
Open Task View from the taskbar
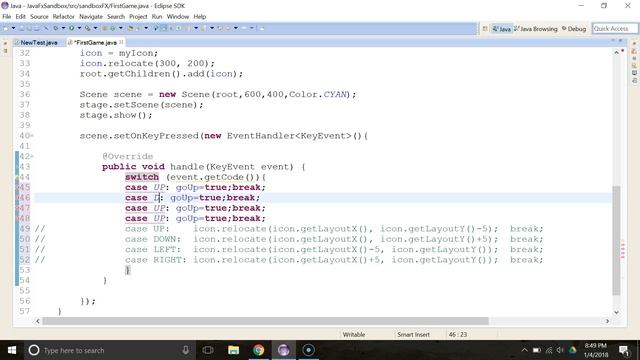208,350
